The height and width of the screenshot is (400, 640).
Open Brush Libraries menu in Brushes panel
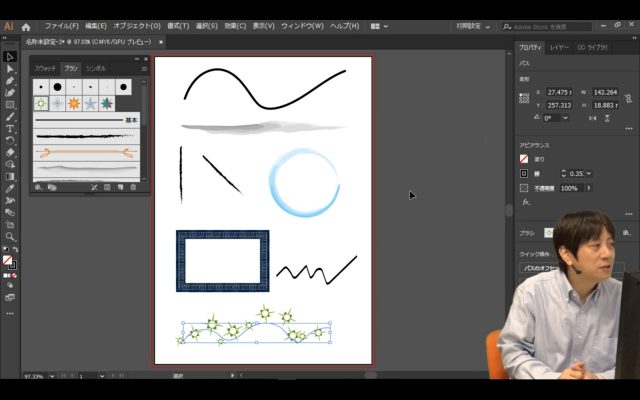(38, 187)
